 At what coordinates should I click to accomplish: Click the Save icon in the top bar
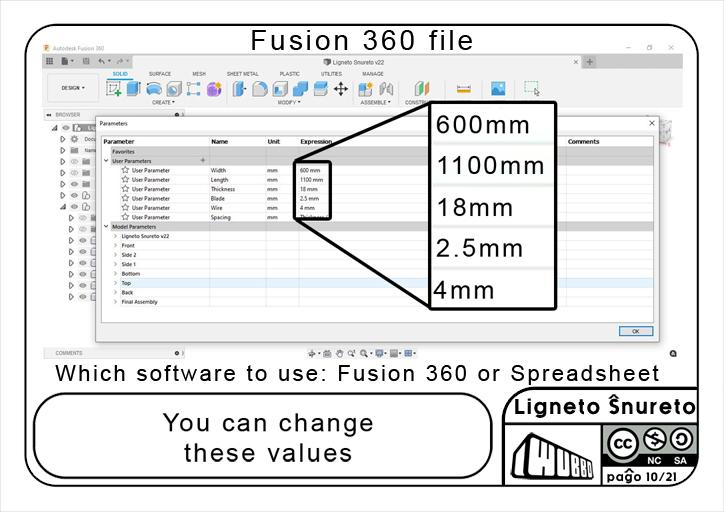point(86,61)
